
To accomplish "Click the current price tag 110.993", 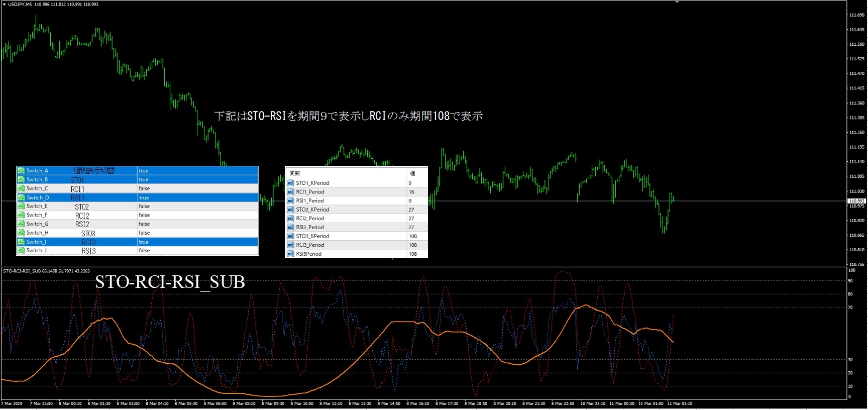I will tap(856, 201).
